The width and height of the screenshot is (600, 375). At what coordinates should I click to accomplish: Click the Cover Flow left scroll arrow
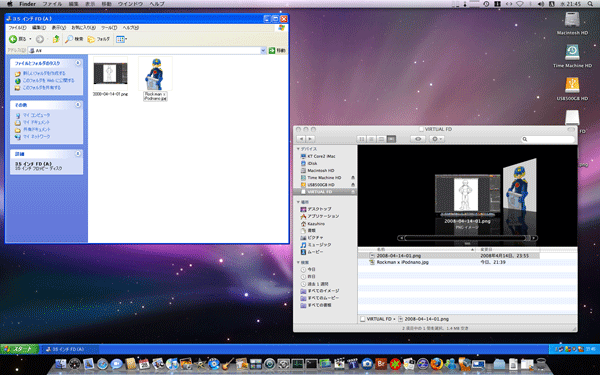401,238
